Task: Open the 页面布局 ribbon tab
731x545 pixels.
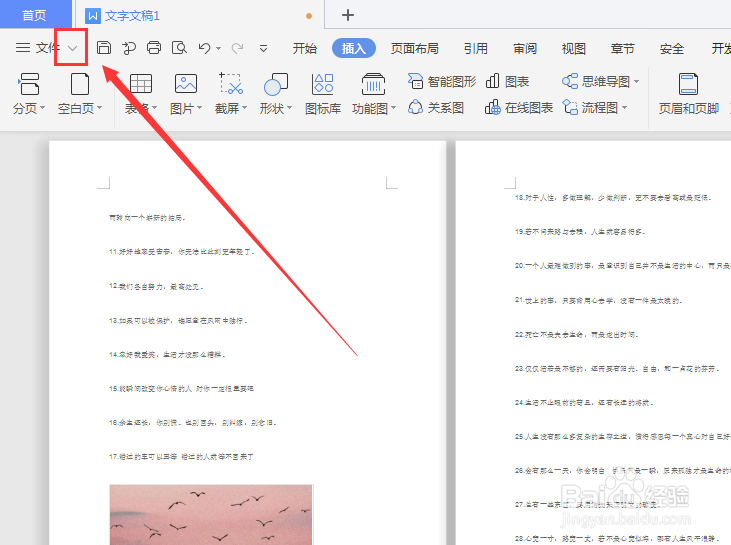Action: click(414, 48)
